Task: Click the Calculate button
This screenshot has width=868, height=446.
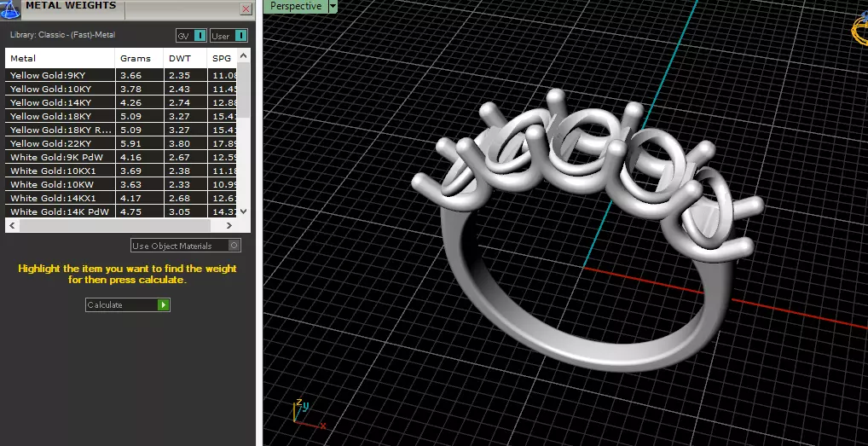Action: point(128,305)
